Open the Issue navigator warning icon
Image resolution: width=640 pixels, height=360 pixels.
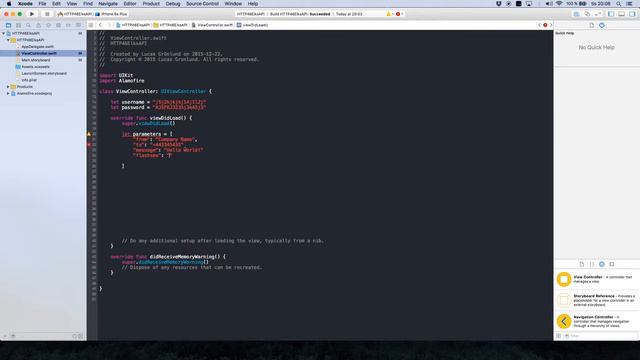38,25
